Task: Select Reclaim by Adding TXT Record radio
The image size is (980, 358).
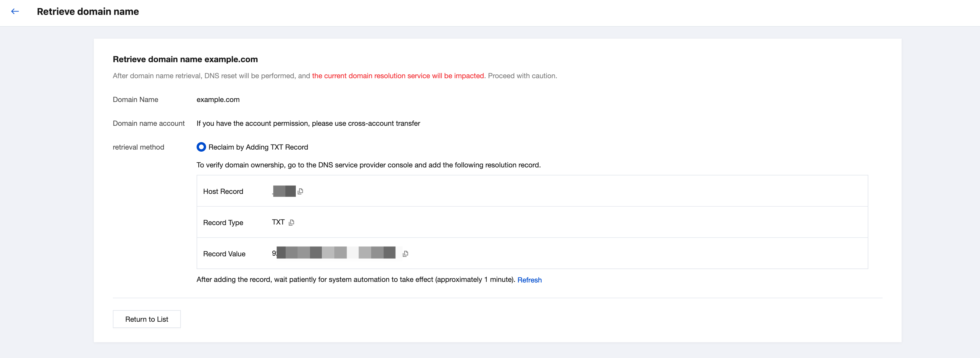Action: (x=201, y=147)
